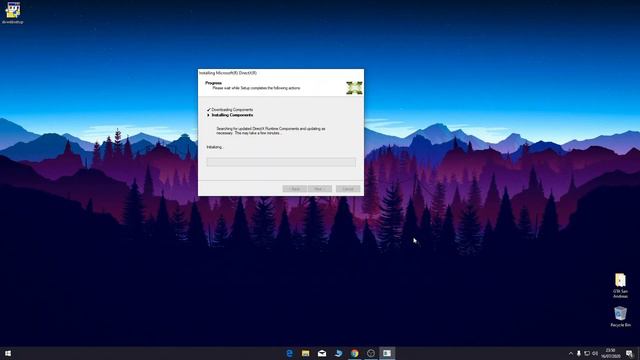Image resolution: width=640 pixels, height=360 pixels.
Task: Click the microphone tray icon
Action: (579, 353)
